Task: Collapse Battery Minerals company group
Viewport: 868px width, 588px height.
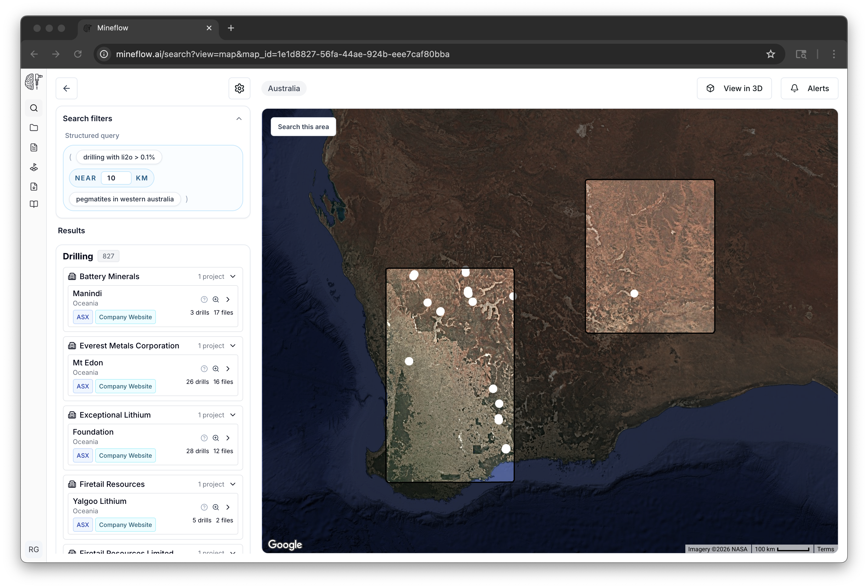Action: [233, 277]
